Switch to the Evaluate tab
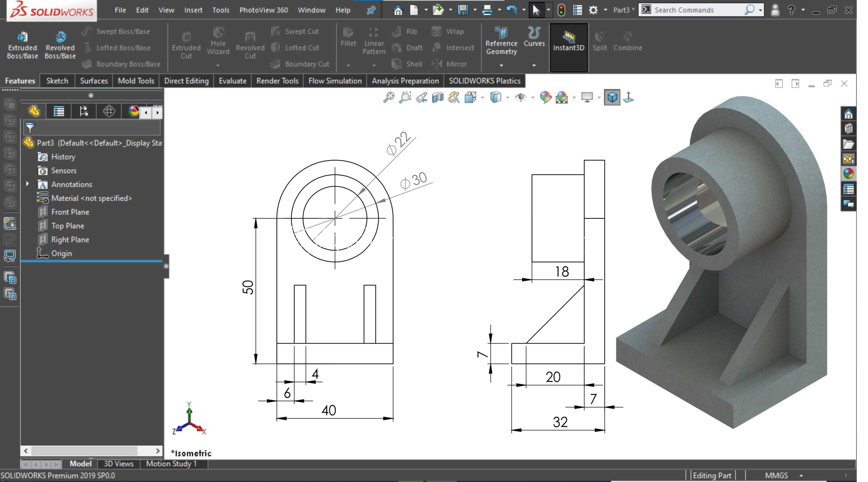Image resolution: width=868 pixels, height=482 pixels. pos(233,81)
